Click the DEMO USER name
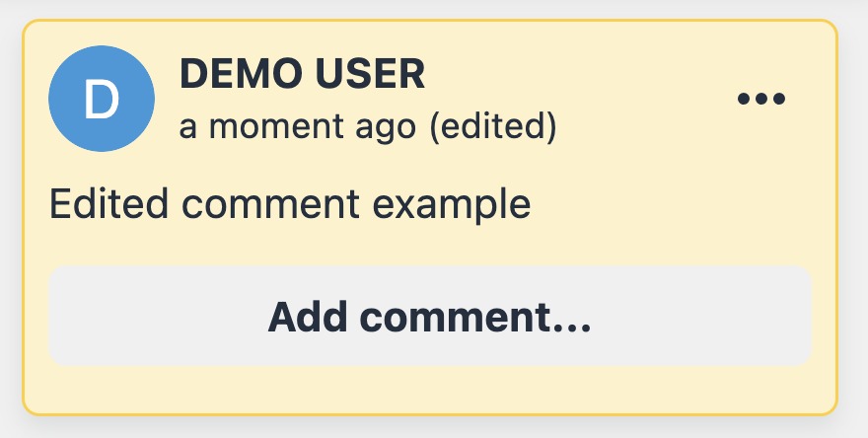 coord(302,75)
